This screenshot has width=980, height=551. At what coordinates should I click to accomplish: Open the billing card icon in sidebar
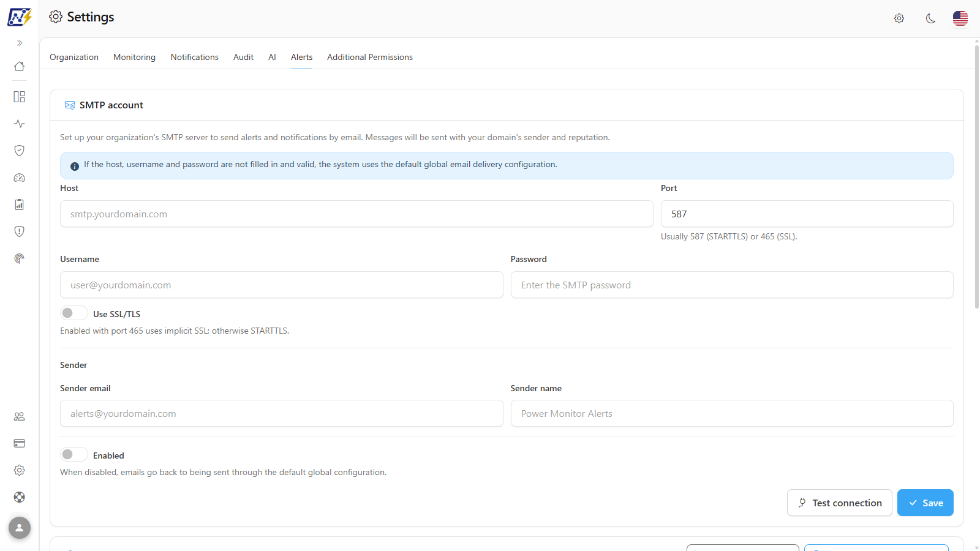coord(20,443)
